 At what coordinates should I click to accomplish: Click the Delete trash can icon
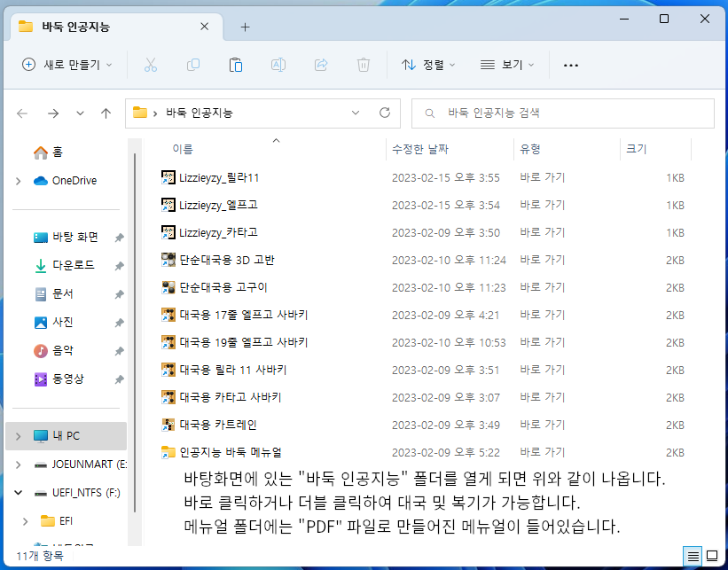coord(363,65)
